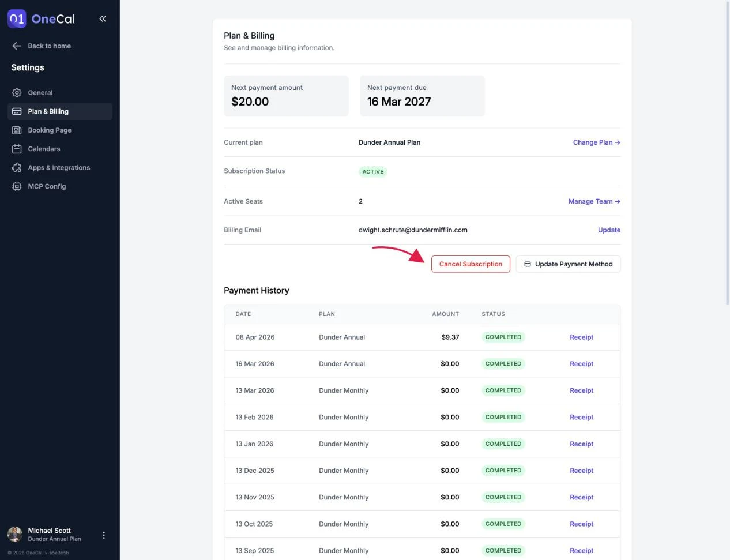Click the Manage Team link
The height and width of the screenshot is (560, 730).
point(594,201)
